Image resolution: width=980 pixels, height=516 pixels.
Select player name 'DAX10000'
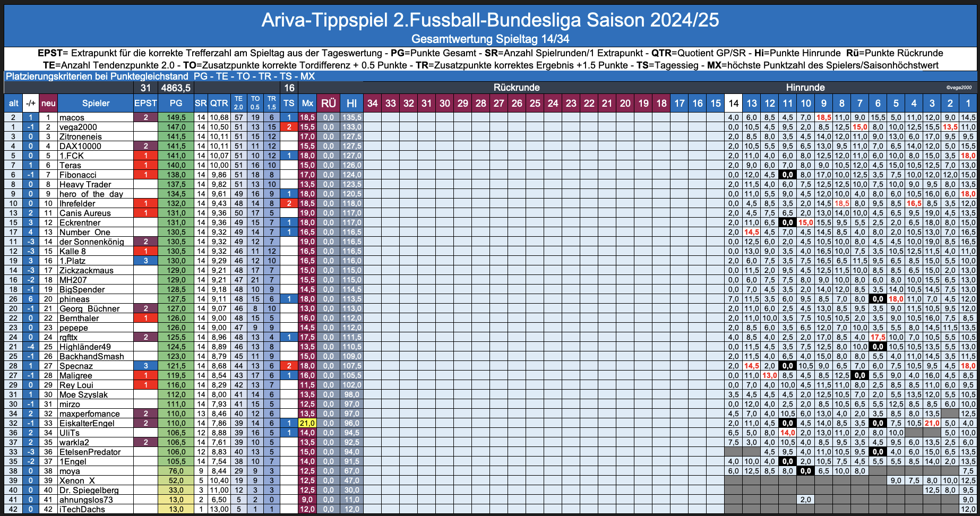pyautogui.click(x=80, y=146)
